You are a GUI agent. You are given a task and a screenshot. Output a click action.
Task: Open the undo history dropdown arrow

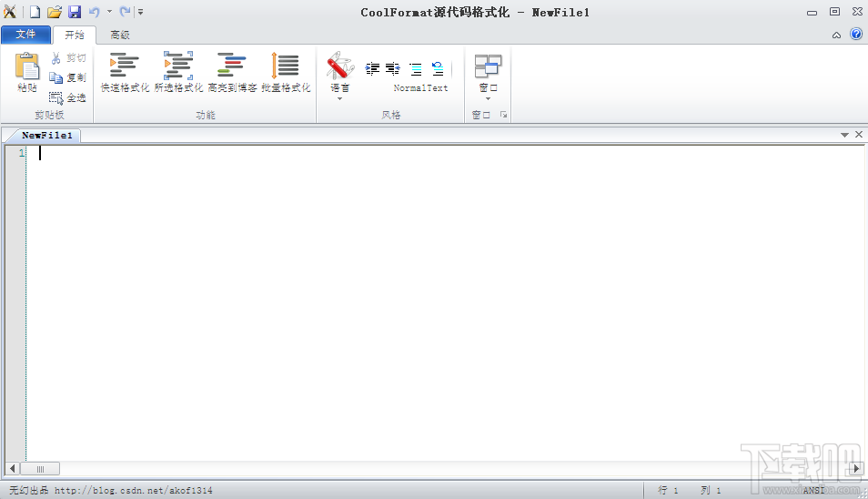[x=109, y=12]
